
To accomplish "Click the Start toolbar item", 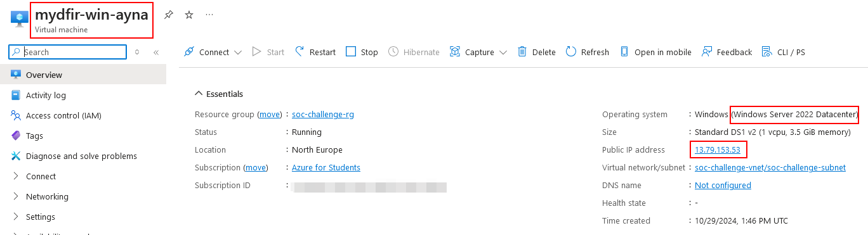I will coord(268,52).
